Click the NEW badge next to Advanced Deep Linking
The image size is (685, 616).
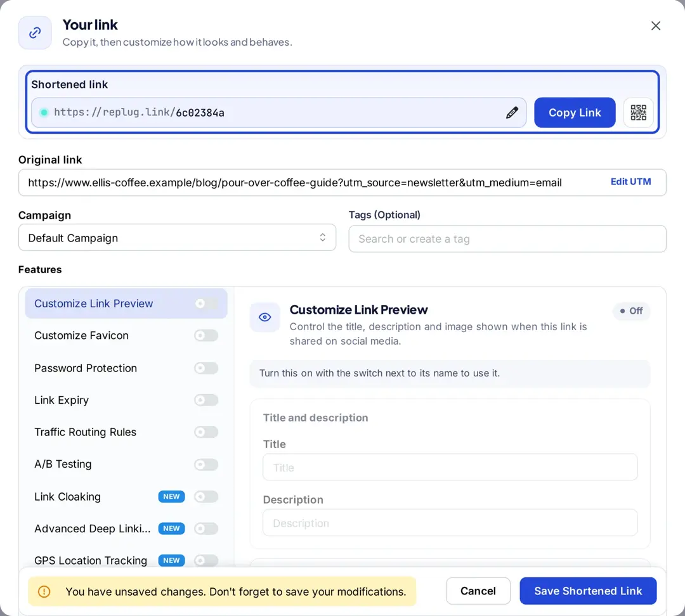(x=171, y=529)
